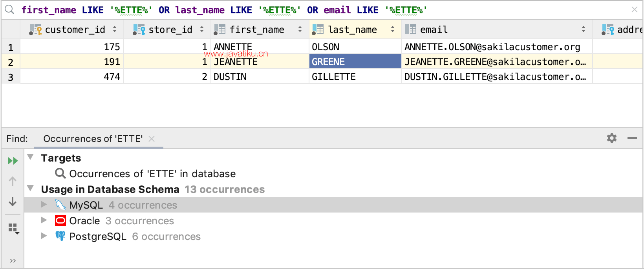Viewport: 644px width, 269px height.
Task: Click the OLSON last_name cell
Action: point(355,47)
